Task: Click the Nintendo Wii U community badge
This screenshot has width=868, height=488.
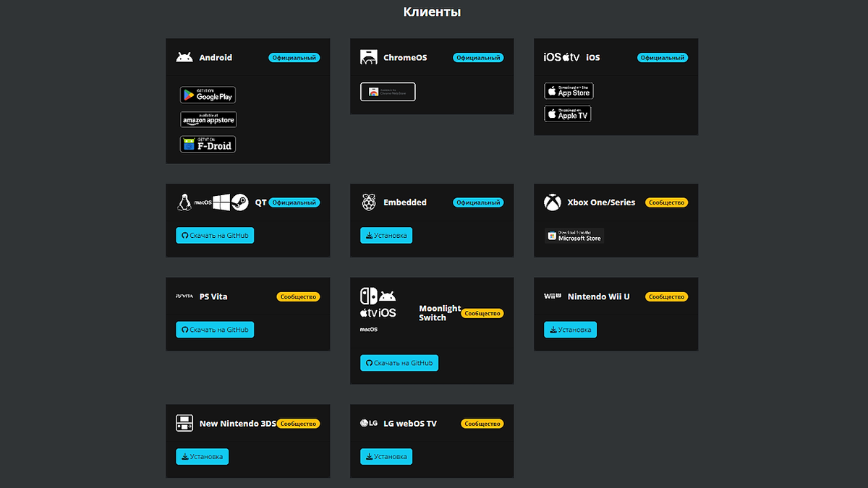Action: click(666, 297)
